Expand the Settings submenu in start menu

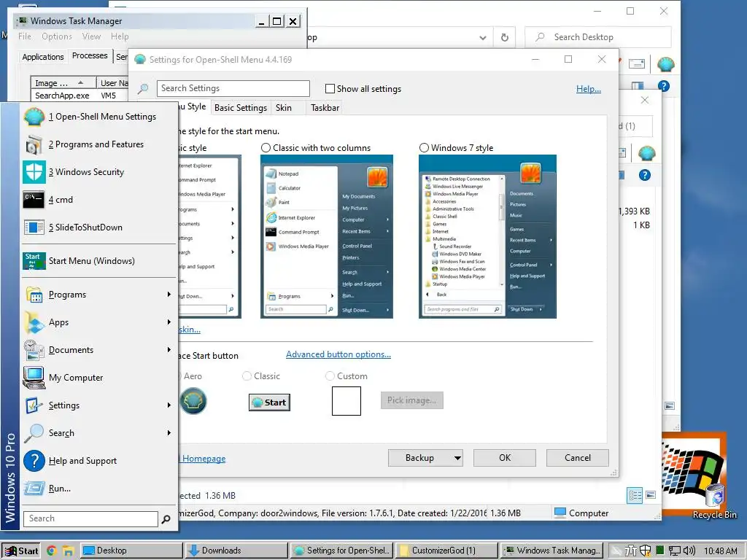[x=169, y=405]
